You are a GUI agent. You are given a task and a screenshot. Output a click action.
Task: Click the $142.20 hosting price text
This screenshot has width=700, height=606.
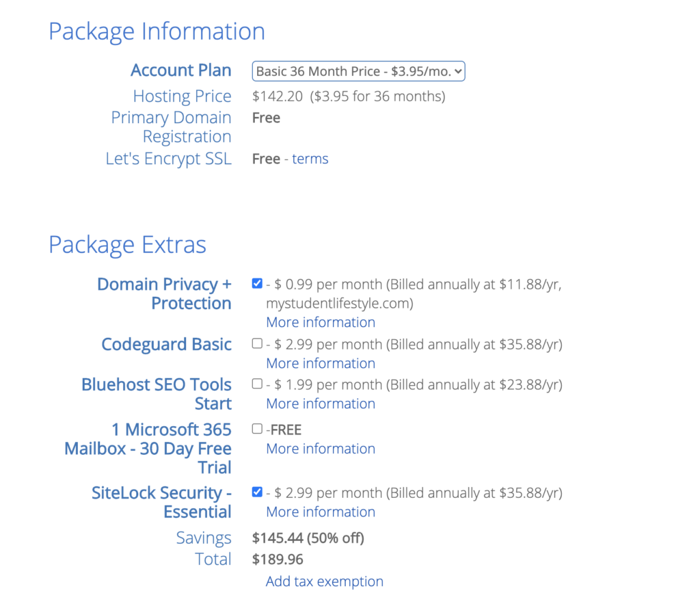(277, 96)
